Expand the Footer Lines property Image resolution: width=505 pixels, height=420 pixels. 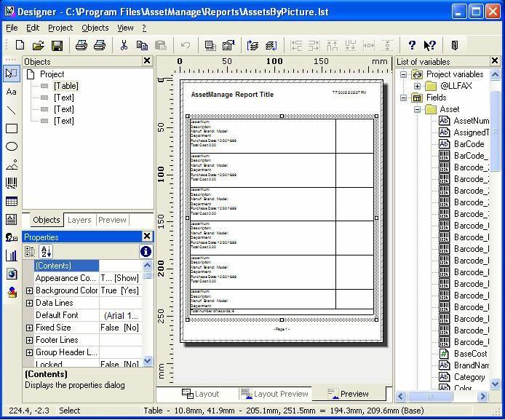pyautogui.click(x=29, y=340)
